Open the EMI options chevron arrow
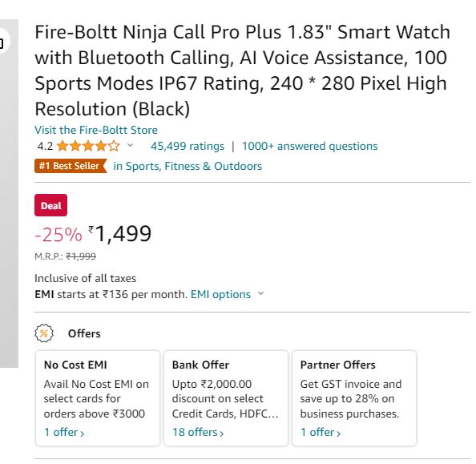 260,293
